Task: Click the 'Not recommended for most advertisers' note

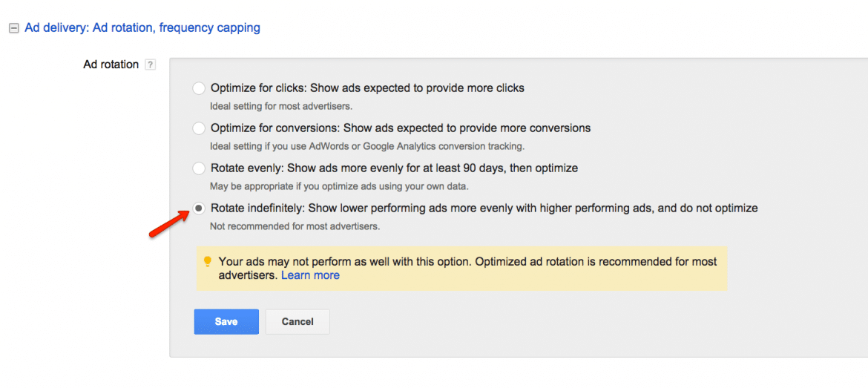Action: tap(295, 226)
